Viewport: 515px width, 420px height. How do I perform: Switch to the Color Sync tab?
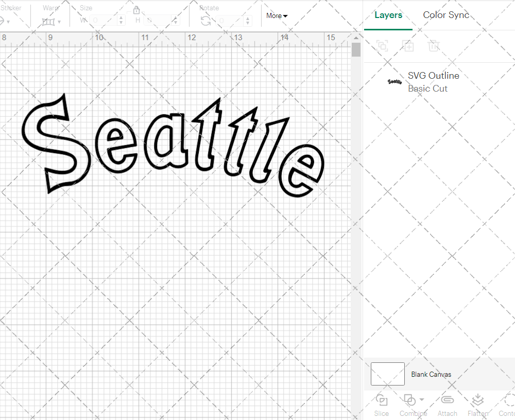click(446, 15)
